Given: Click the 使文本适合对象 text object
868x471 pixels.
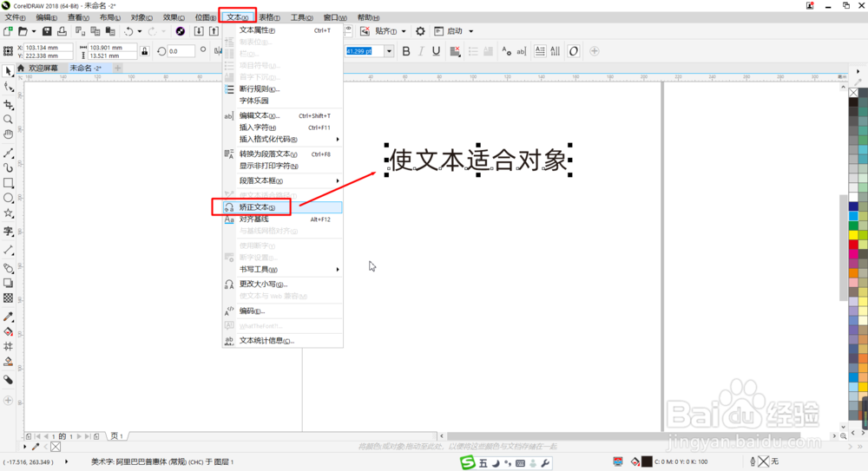Looking at the screenshot, I should (478, 160).
